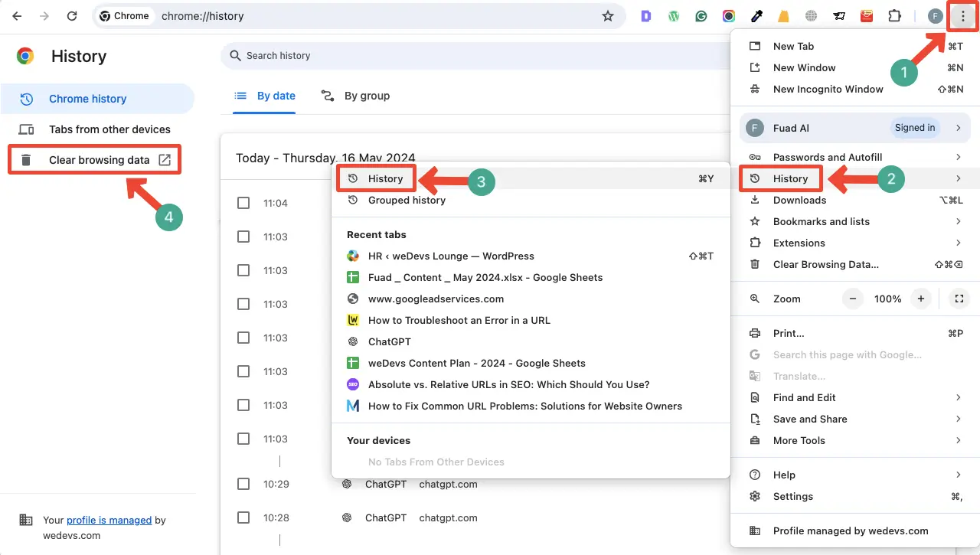
Task: Check the box for the 10:28 ChatGPT entry
Action: pos(243,517)
